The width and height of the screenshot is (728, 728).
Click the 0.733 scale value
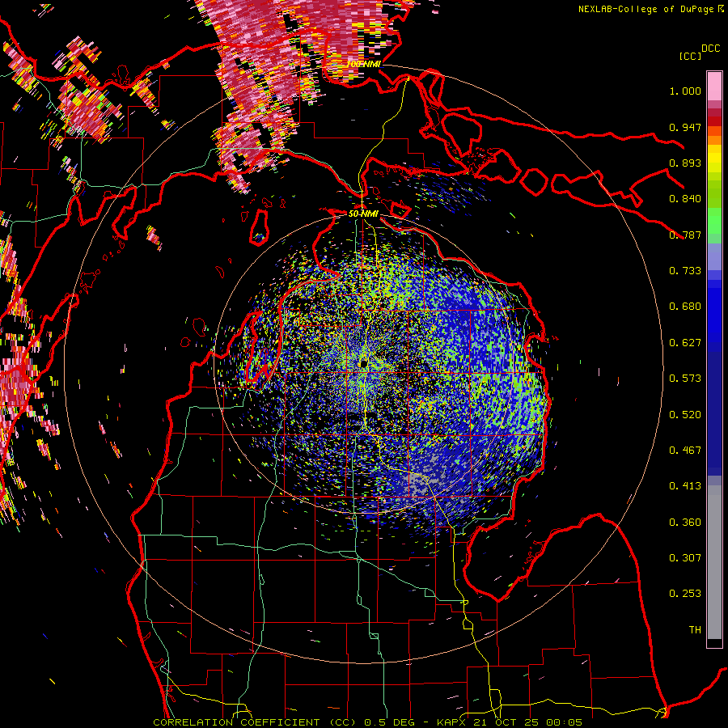pos(685,271)
